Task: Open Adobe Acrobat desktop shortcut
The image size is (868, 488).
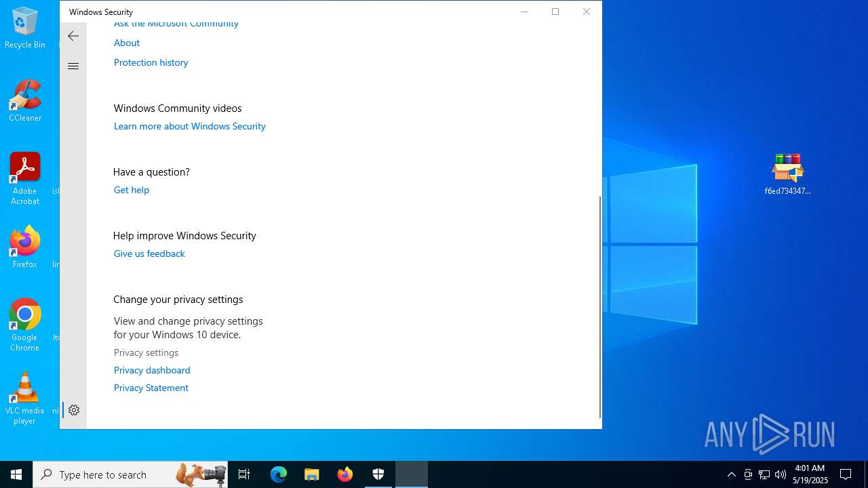Action: coord(25,179)
